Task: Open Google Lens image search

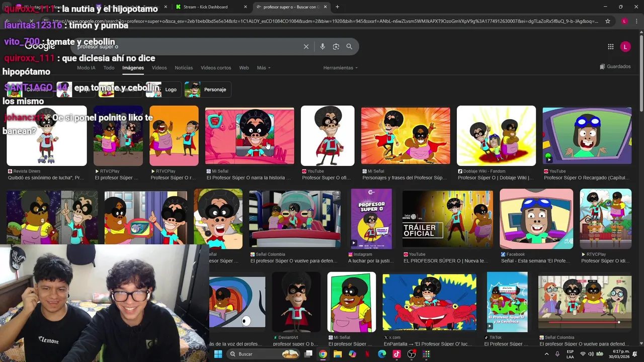Action: [336, 46]
